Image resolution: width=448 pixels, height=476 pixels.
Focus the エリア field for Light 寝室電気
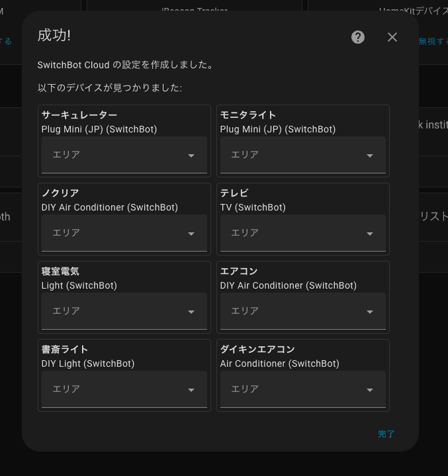112,311
